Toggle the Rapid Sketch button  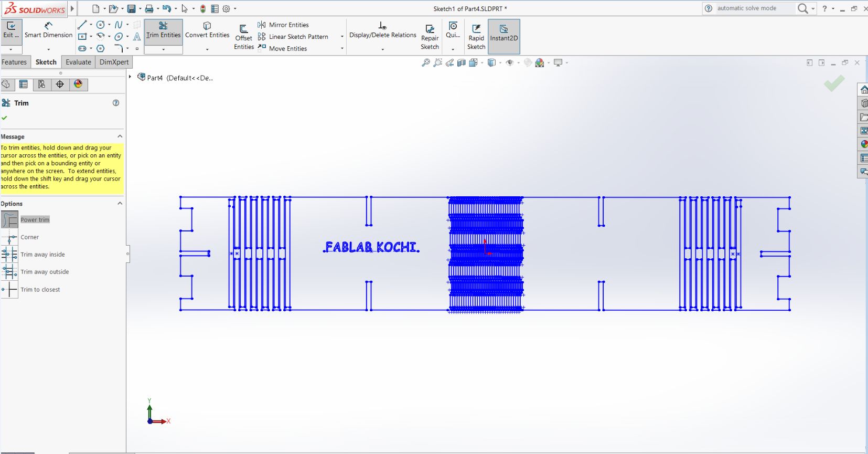tap(476, 36)
